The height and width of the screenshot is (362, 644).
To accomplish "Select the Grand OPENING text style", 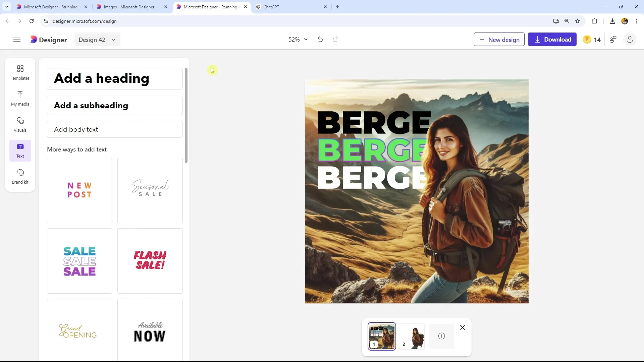I will tap(79, 330).
